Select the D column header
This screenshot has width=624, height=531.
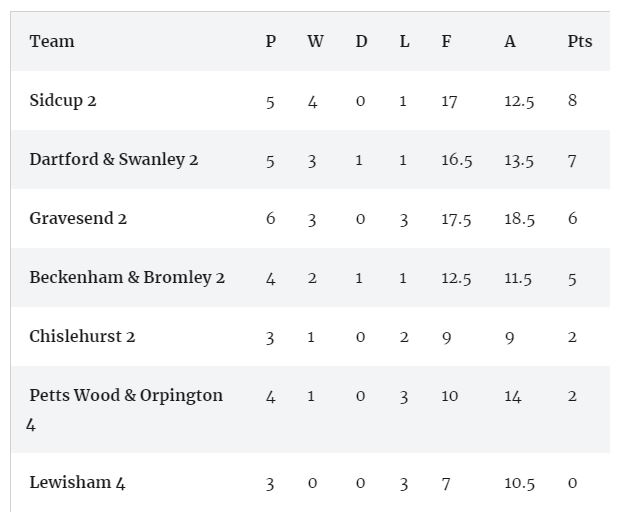coord(361,41)
